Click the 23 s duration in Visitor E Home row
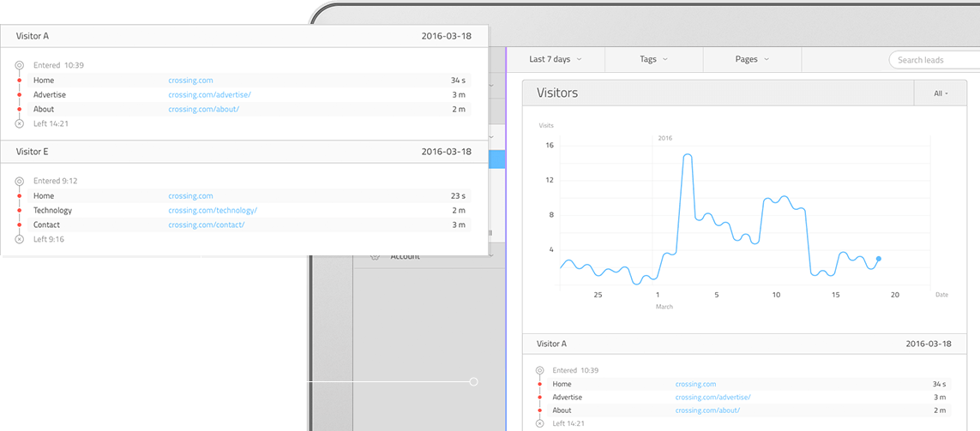Image resolution: width=980 pixels, height=431 pixels. pos(458,196)
